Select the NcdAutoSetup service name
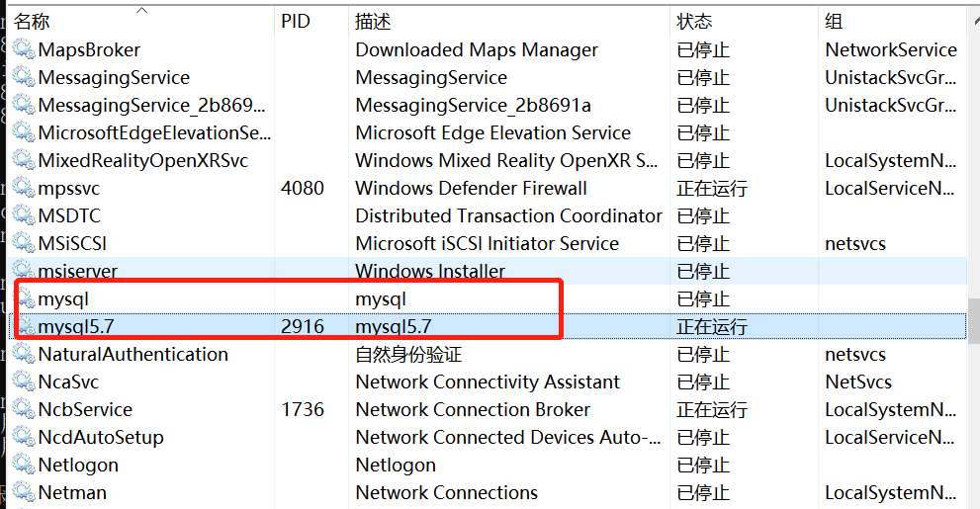This screenshot has height=509, width=980. tap(101, 437)
